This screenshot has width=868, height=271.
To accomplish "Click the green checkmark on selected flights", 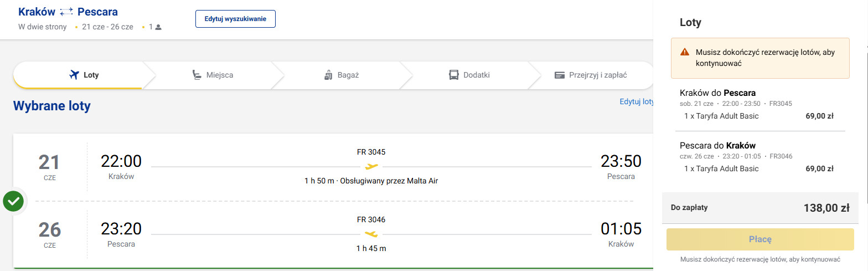I will [12, 201].
